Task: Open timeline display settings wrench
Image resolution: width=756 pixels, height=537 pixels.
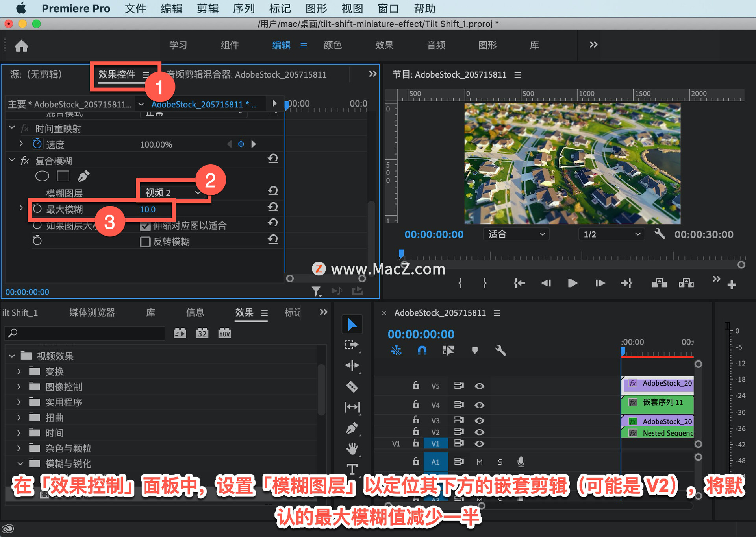Action: pos(500,350)
